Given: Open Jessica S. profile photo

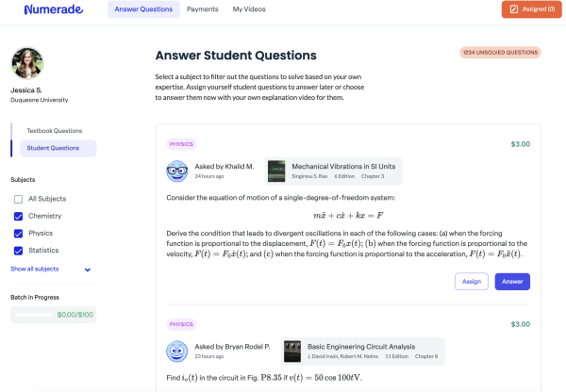Looking at the screenshot, I should (x=26, y=63).
